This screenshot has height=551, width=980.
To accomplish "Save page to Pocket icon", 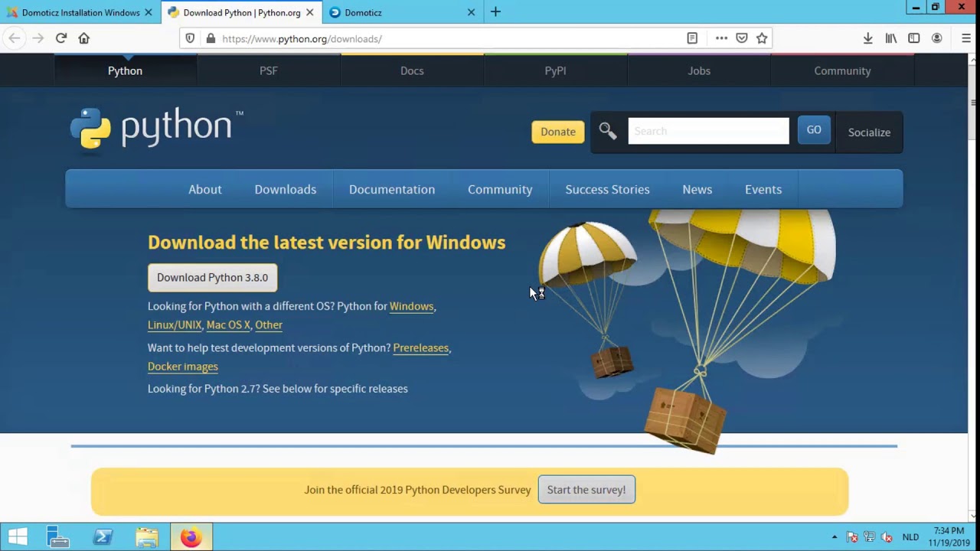I will [742, 38].
